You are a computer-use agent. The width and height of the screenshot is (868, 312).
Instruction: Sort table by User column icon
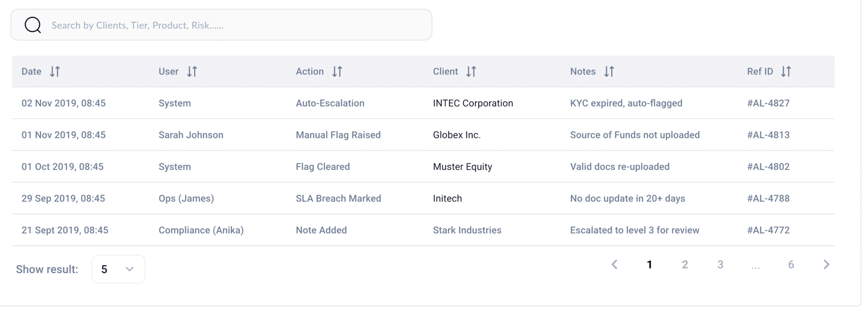(x=192, y=71)
